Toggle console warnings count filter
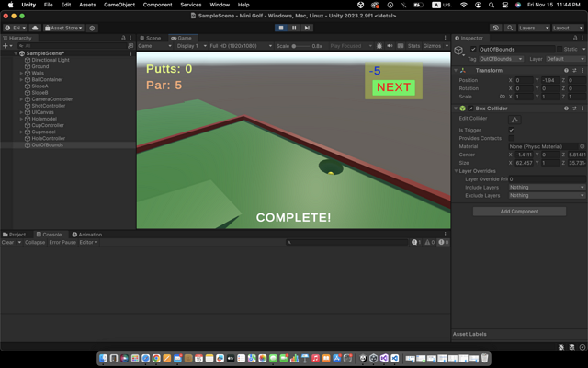The width and height of the screenshot is (588, 368). click(430, 242)
